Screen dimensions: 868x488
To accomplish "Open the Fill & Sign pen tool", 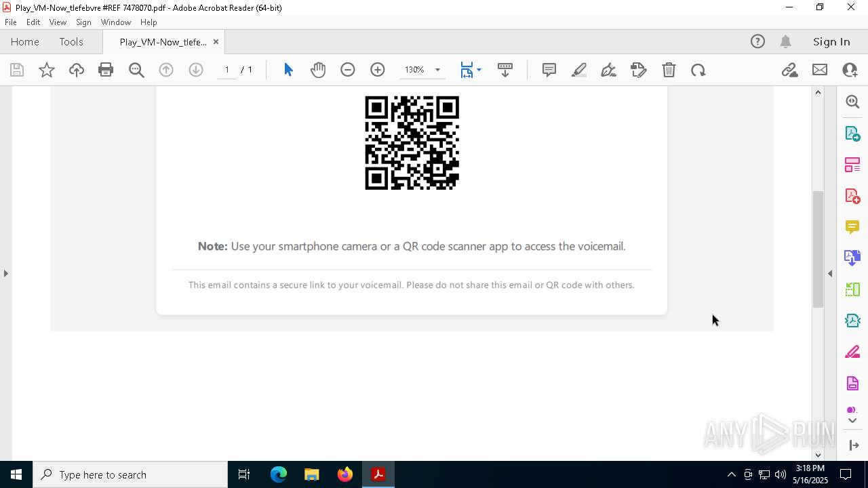I will click(609, 70).
